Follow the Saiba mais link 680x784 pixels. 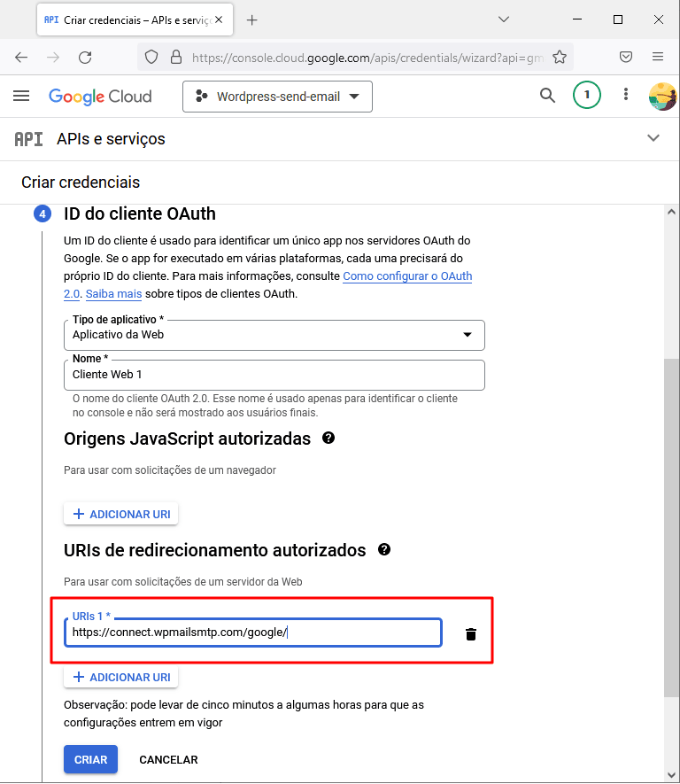(114, 294)
